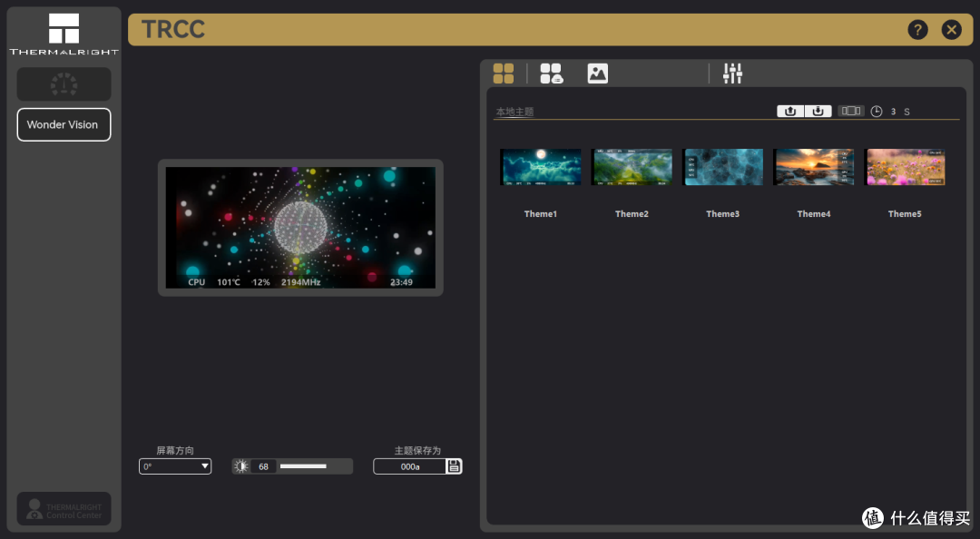
Task: Open the help question mark icon
Action: pos(917,29)
